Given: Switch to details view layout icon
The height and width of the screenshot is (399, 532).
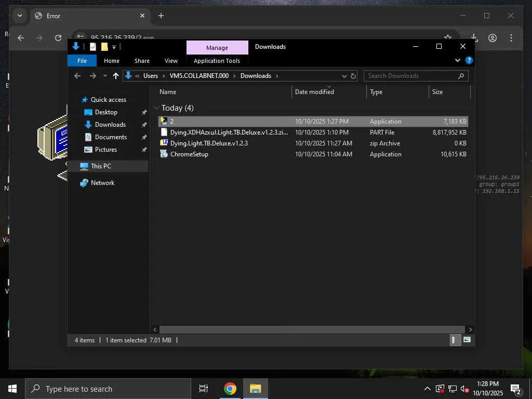Looking at the screenshot, I should point(455,340).
